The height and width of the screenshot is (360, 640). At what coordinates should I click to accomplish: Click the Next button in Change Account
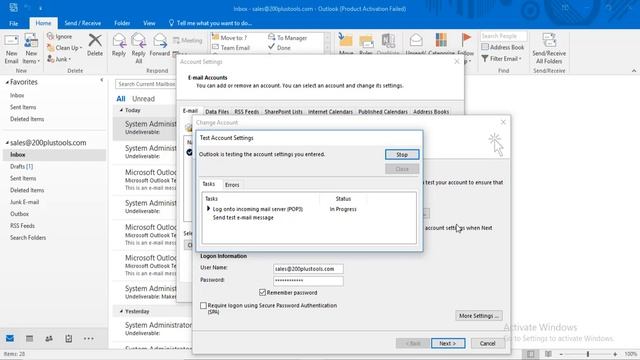[x=448, y=343]
